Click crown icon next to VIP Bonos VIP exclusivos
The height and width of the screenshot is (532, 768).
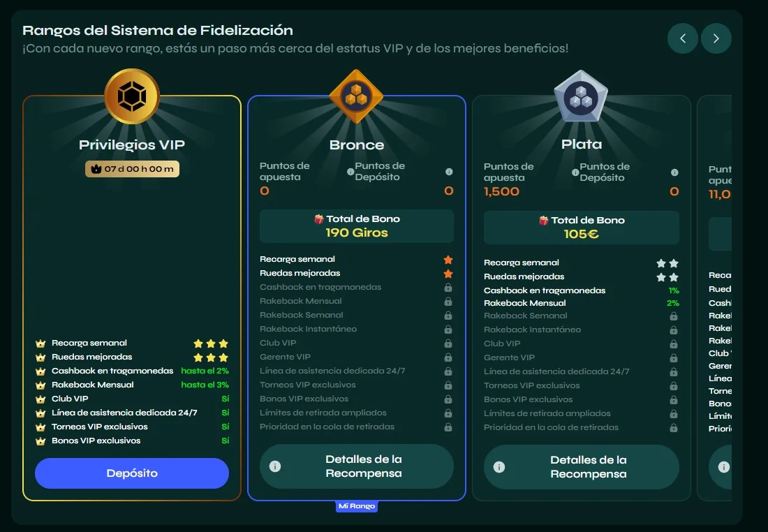(x=40, y=441)
